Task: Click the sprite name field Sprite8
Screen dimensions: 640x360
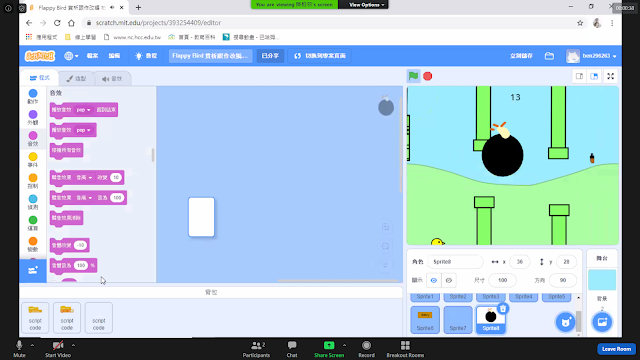Action: pos(455,262)
